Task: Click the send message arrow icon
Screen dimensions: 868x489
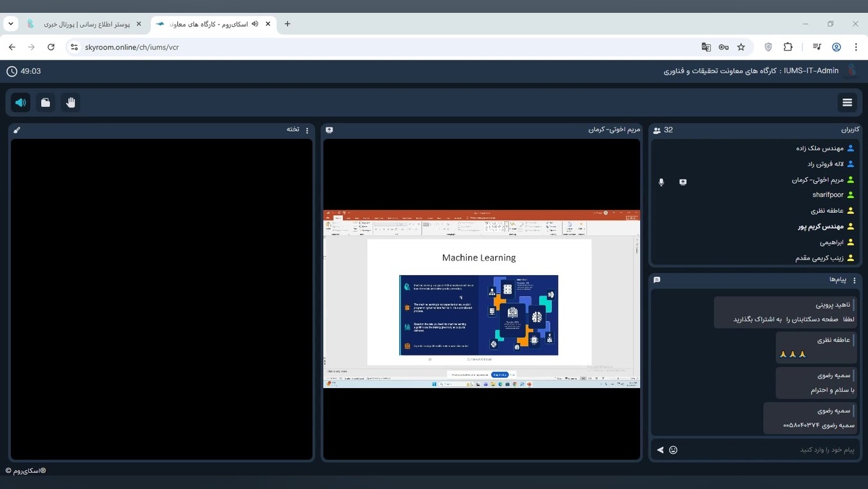Action: [x=660, y=450]
